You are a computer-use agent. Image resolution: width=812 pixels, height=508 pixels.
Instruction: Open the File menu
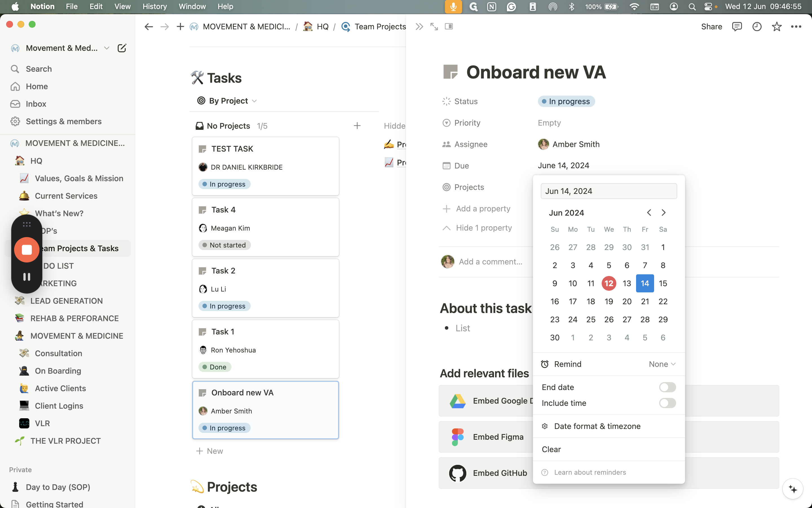pos(71,7)
